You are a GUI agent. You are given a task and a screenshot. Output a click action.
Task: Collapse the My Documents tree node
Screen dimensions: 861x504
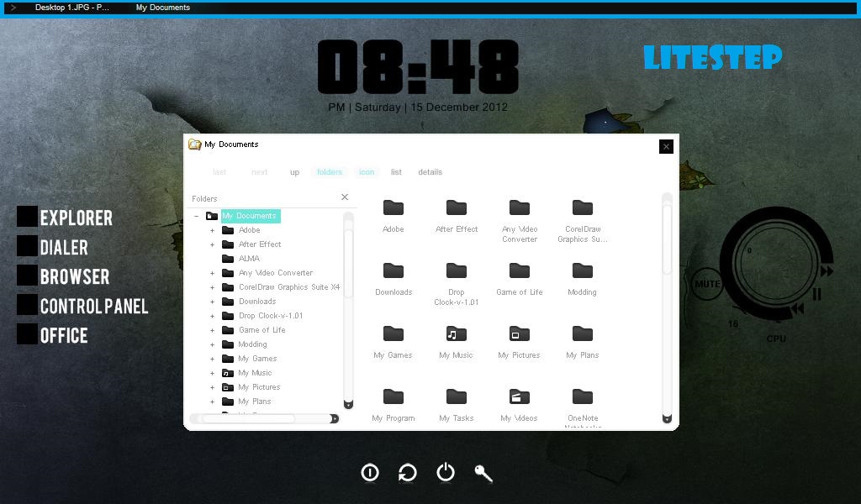[194, 216]
